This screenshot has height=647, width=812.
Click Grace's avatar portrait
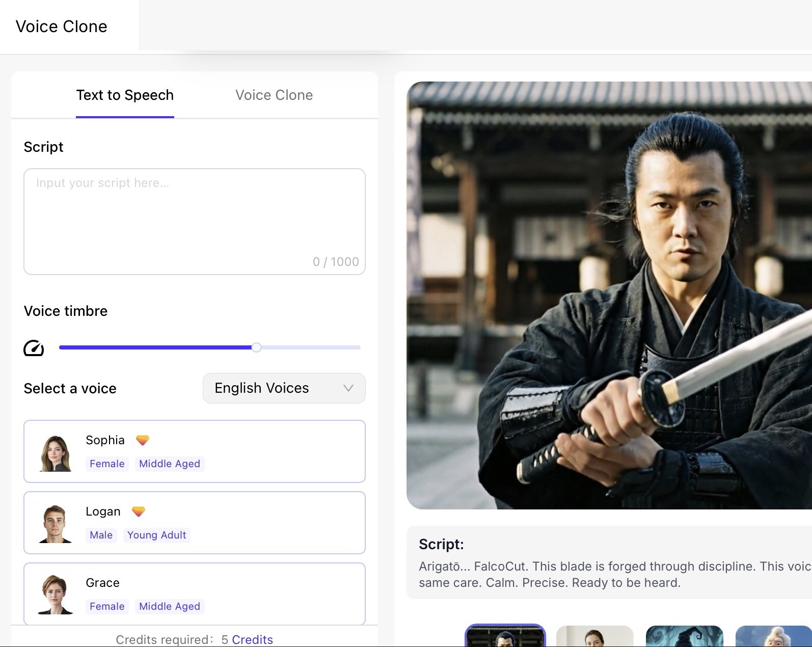[56, 595]
